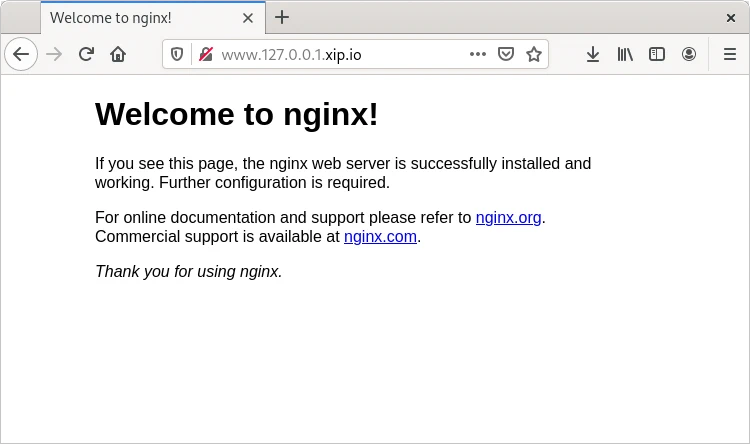Viewport: 750px width, 444px height.
Task: Save this page to Pocket
Action: click(506, 55)
